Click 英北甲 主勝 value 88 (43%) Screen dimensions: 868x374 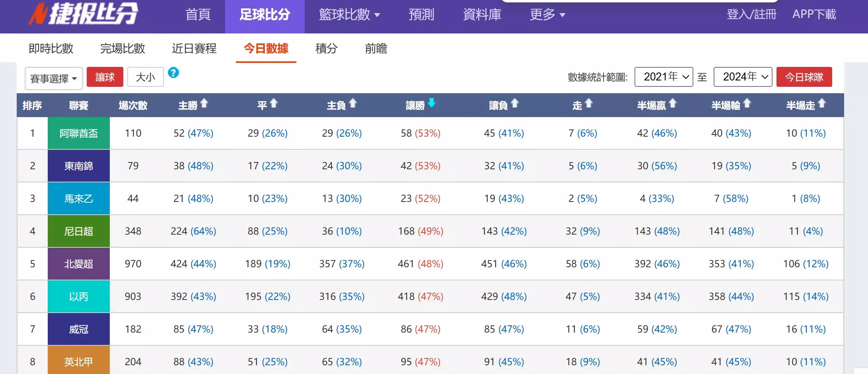coord(193,362)
